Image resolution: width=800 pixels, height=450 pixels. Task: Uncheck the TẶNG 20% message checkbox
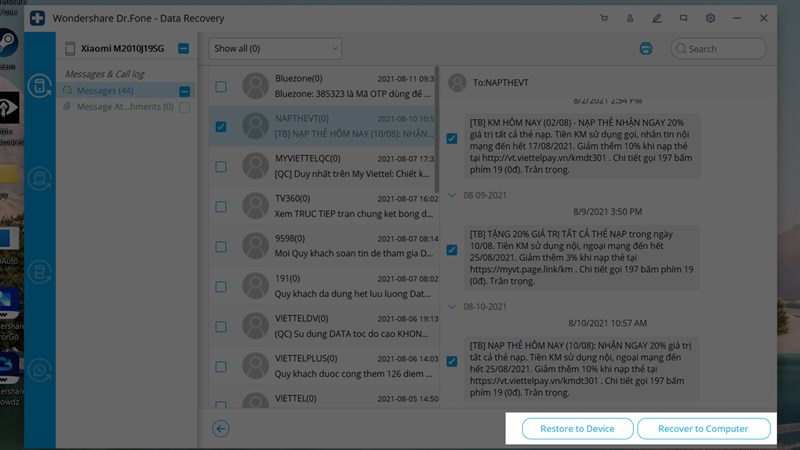pos(452,250)
